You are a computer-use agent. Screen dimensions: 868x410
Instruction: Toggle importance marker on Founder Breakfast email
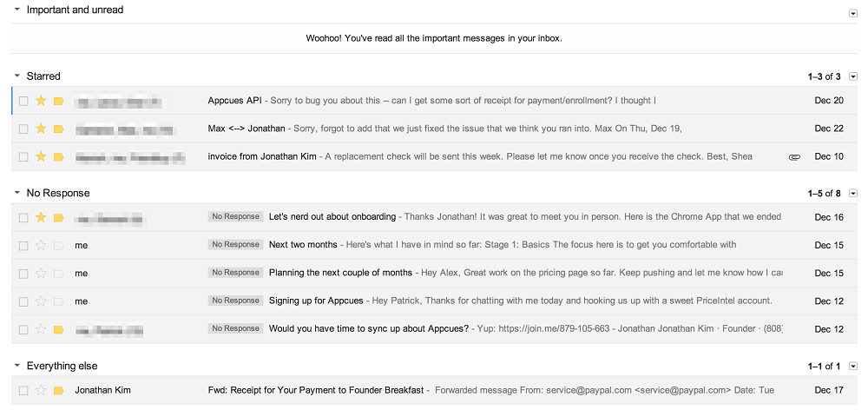point(58,390)
